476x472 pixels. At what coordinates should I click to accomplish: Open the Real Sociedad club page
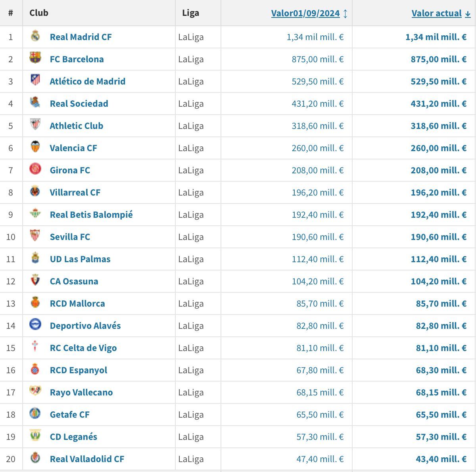[78, 104]
